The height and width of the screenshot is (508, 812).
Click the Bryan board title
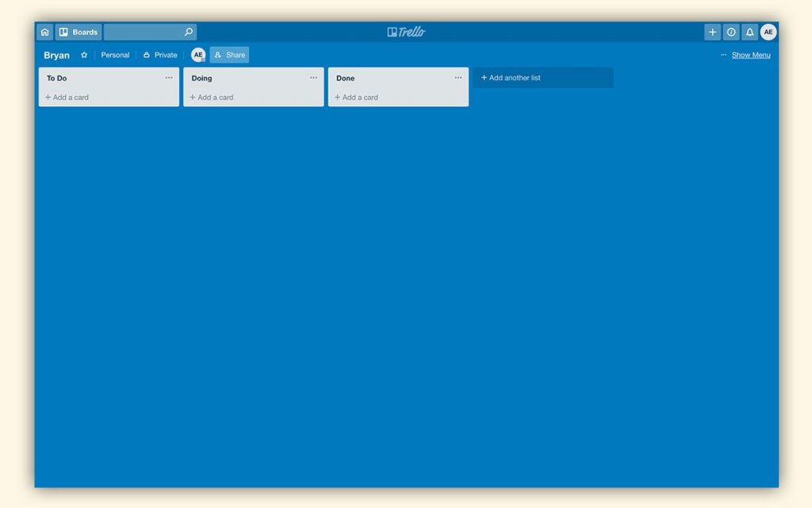pyautogui.click(x=56, y=56)
